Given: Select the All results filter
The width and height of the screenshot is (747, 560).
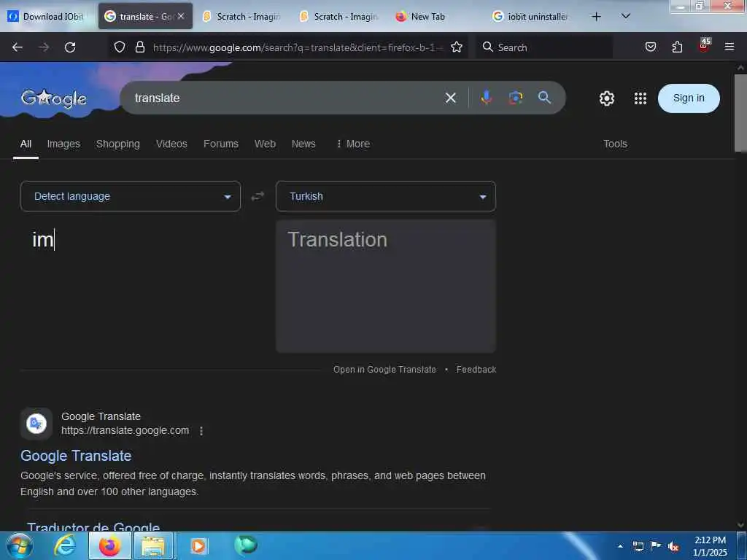Looking at the screenshot, I should point(26,144).
